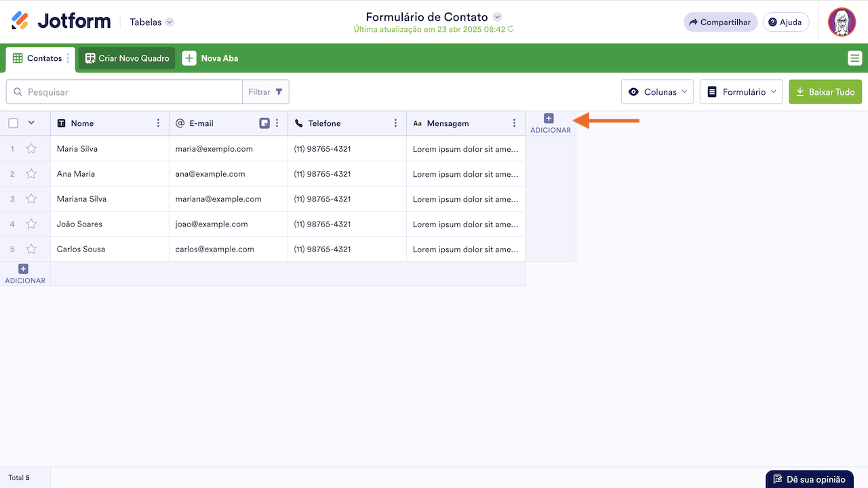Click the refresh icon beside last update time
868x488 pixels.
(511, 29)
